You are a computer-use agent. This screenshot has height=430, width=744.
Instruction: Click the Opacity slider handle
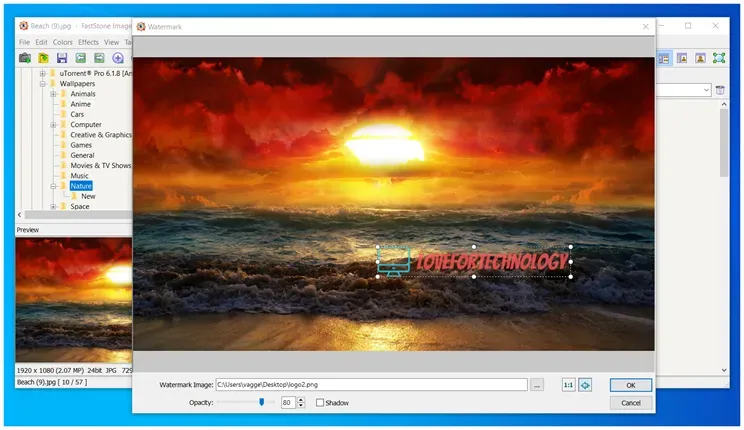click(x=261, y=402)
